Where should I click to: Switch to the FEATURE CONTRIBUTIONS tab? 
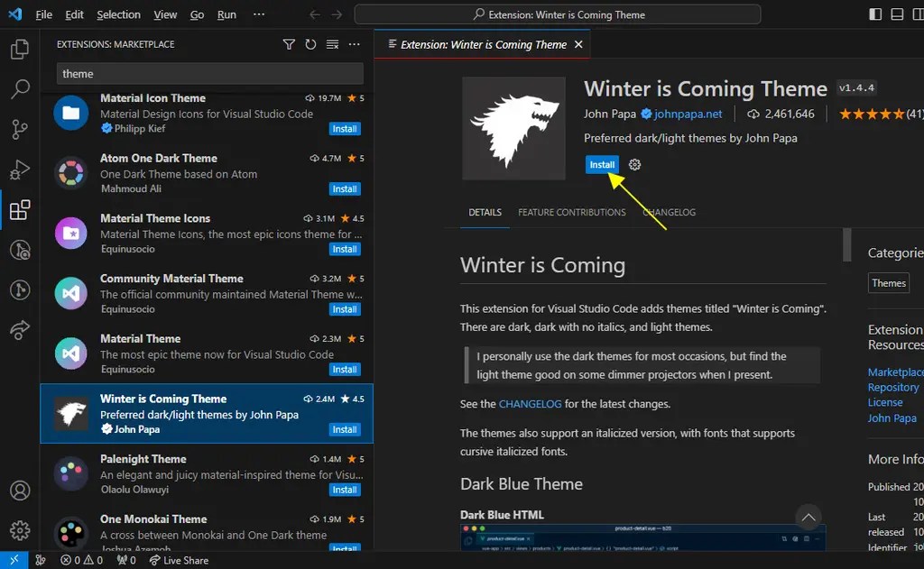tap(571, 212)
